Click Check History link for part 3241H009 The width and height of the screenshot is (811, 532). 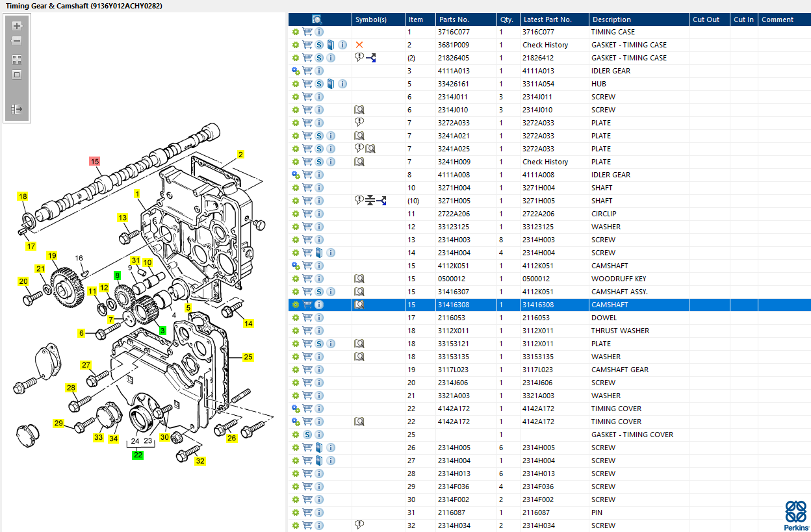(x=545, y=162)
